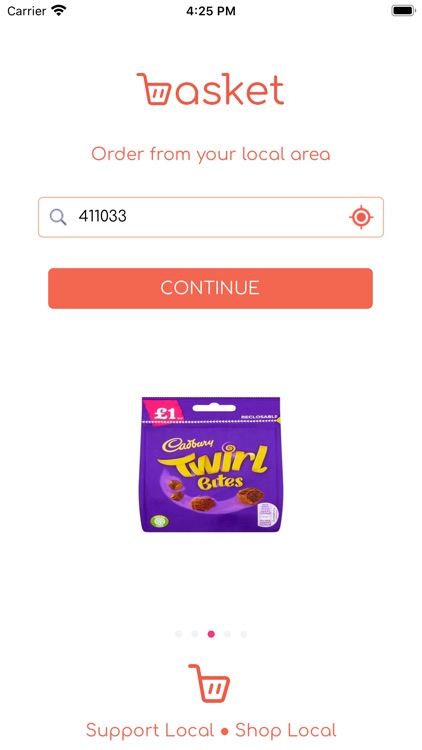Tap the battery icon in status bar

click(x=403, y=11)
